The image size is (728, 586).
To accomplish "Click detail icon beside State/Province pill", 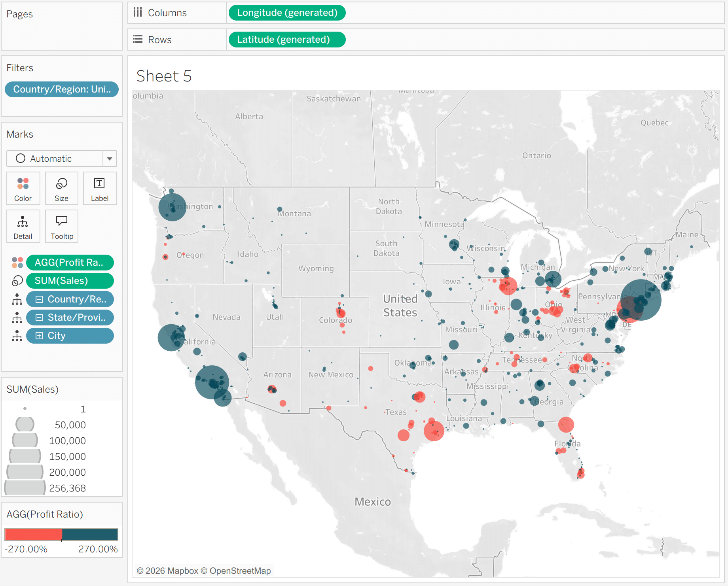I will (x=17, y=318).
